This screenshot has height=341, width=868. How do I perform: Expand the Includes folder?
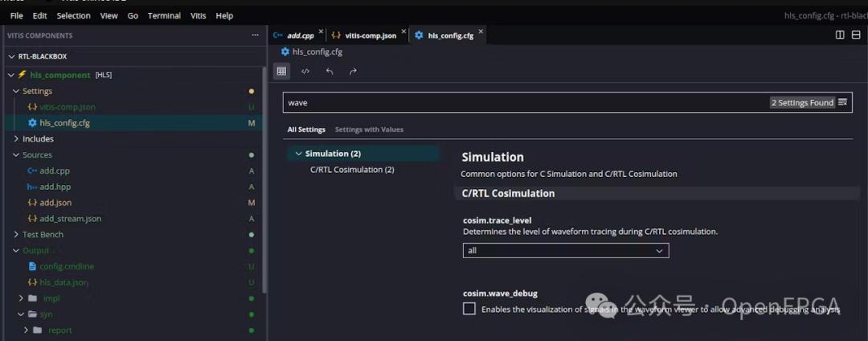37,139
